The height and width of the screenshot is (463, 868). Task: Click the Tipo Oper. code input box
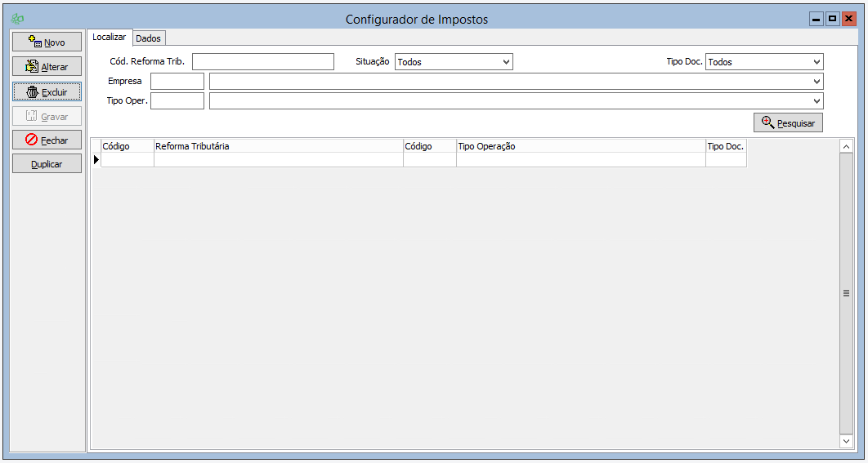pyautogui.click(x=177, y=100)
